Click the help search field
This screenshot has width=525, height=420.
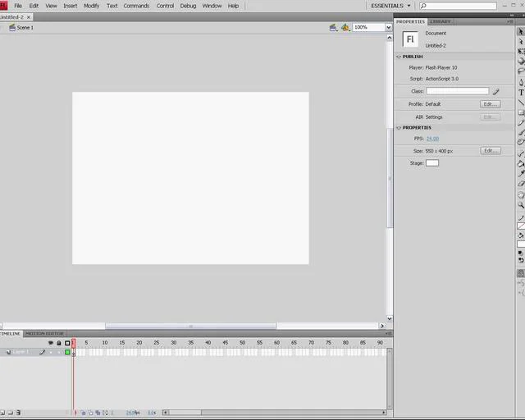click(458, 6)
